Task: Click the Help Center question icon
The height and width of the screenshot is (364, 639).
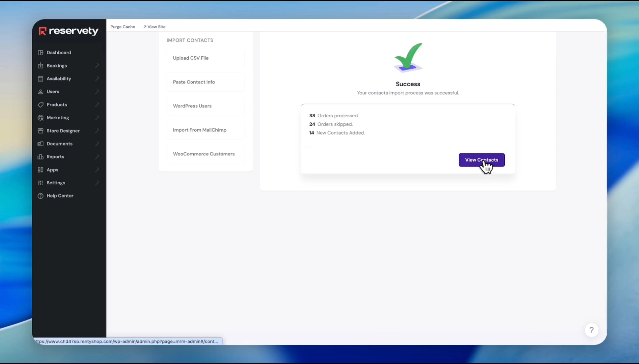Action: tap(40, 196)
